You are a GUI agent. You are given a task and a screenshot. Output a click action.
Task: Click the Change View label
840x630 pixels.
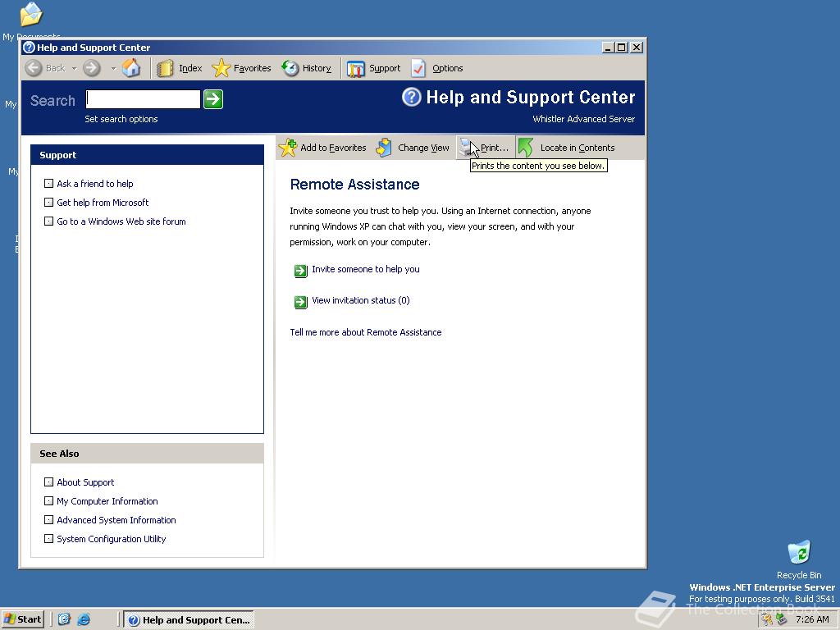click(x=423, y=148)
